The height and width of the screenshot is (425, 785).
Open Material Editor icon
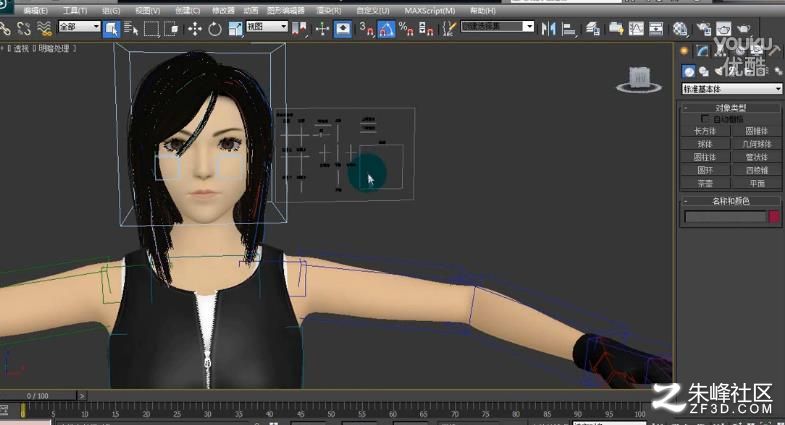click(680, 29)
